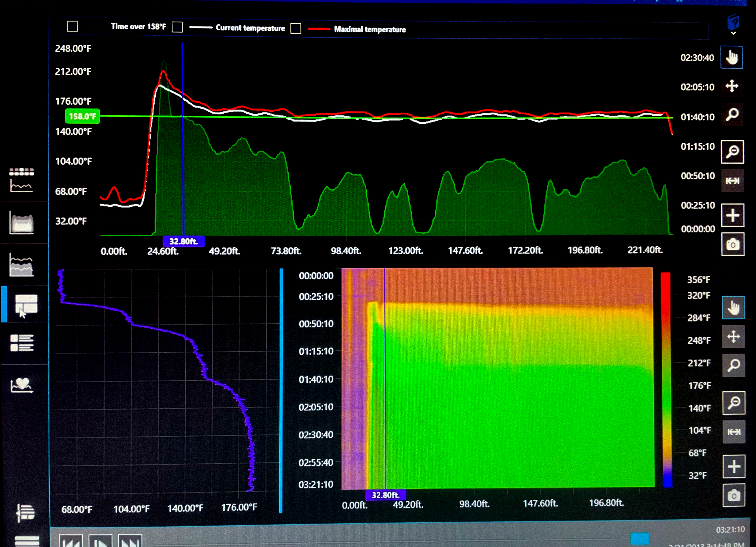Zoom out the upper temperature chart
Viewport: 756px width, 547px height.
[x=732, y=152]
